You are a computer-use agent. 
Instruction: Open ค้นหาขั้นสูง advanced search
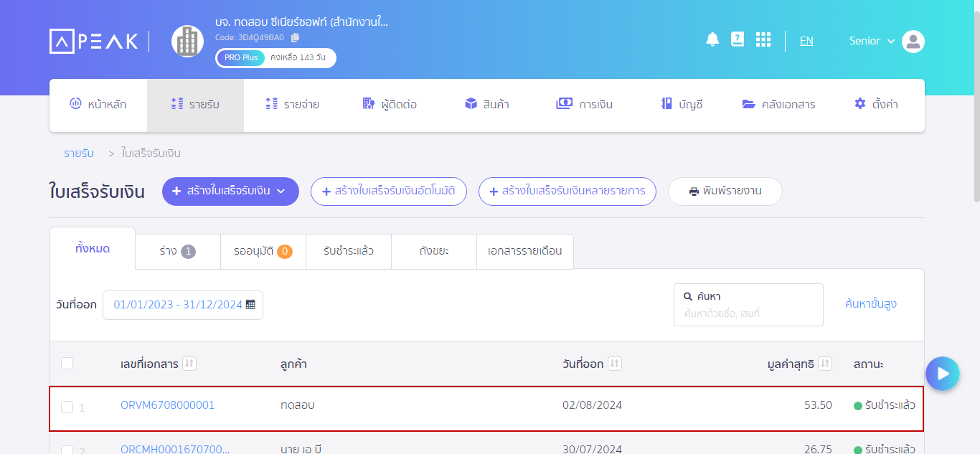(x=871, y=304)
